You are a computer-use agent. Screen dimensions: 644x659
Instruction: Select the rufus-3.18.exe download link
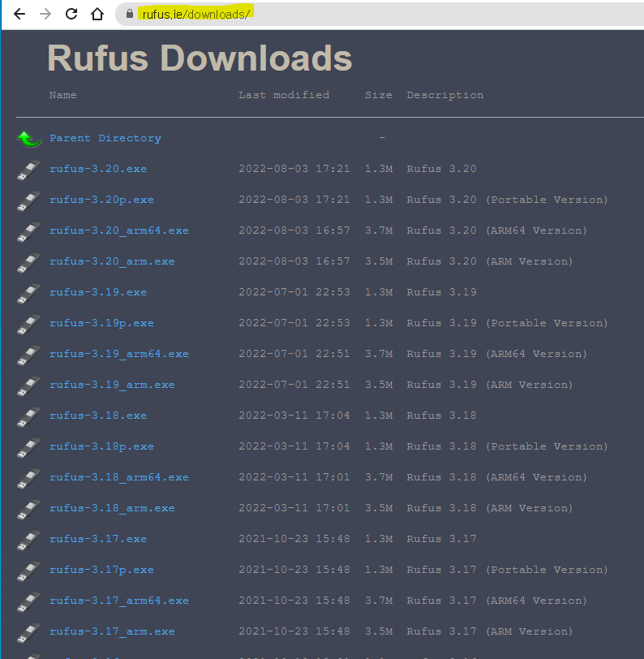coord(98,416)
